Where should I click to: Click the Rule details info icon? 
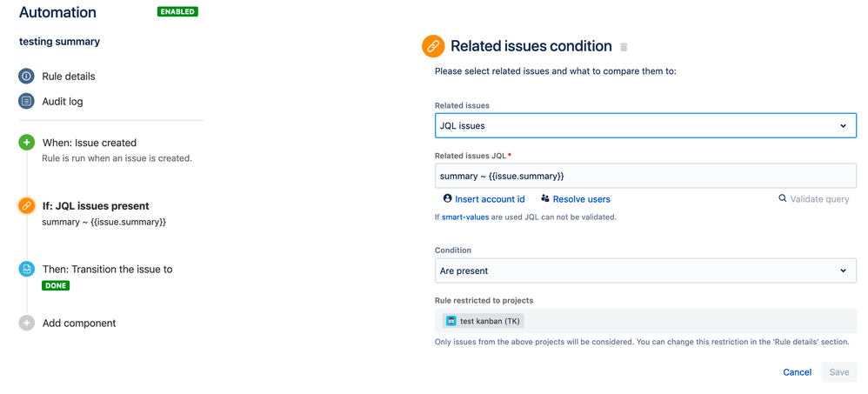point(27,77)
